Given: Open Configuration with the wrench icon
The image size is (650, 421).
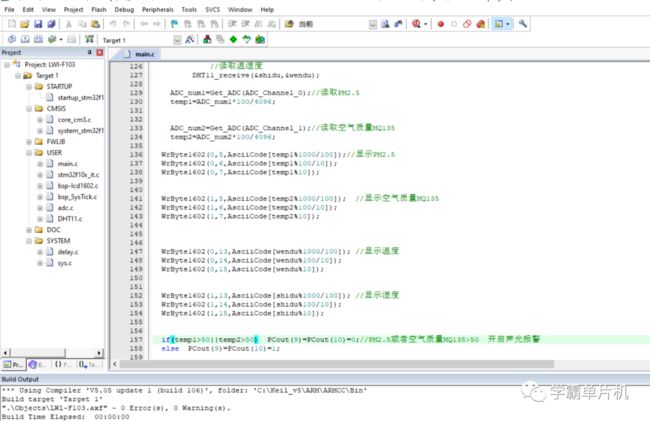Looking at the screenshot, I should (x=523, y=24).
